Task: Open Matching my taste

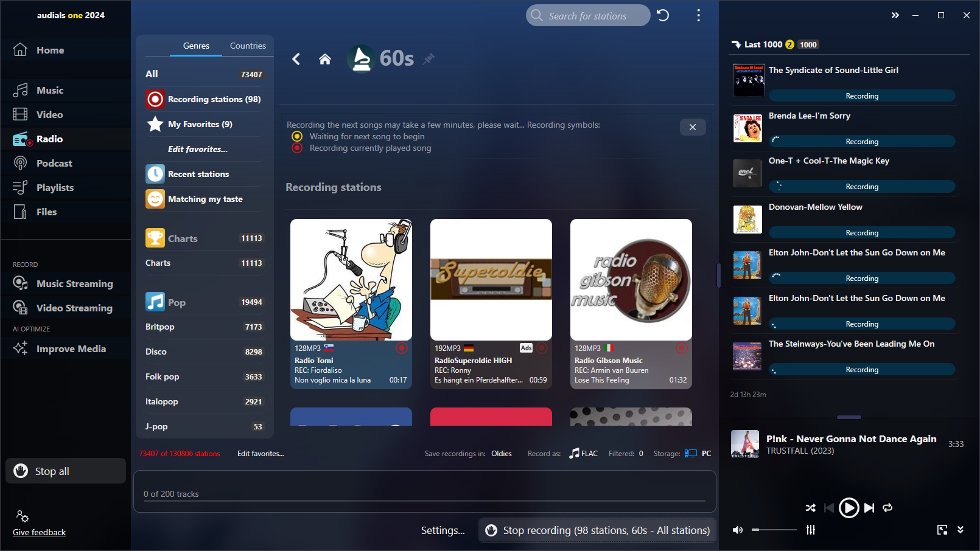Action: click(204, 199)
